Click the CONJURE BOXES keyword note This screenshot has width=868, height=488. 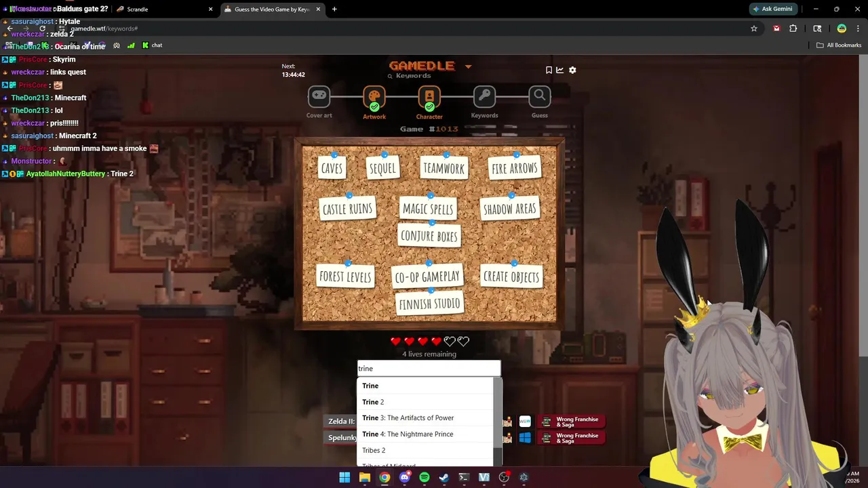click(429, 236)
